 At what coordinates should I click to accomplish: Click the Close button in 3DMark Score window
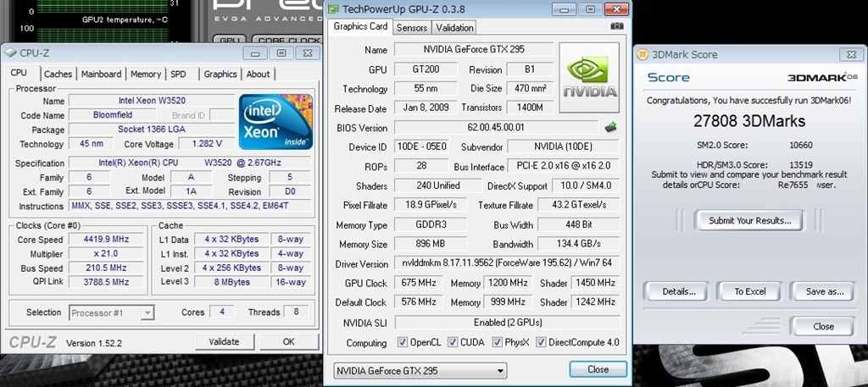pos(823,326)
